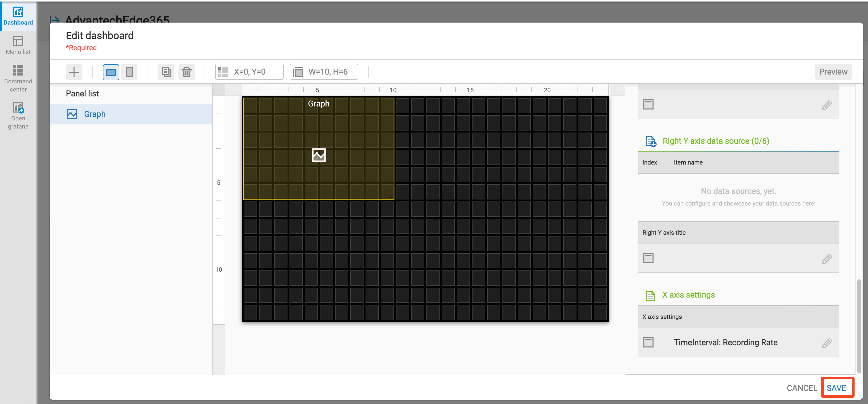Image resolution: width=868 pixels, height=404 pixels.
Task: Cancel editing the dashboard
Action: tap(802, 388)
